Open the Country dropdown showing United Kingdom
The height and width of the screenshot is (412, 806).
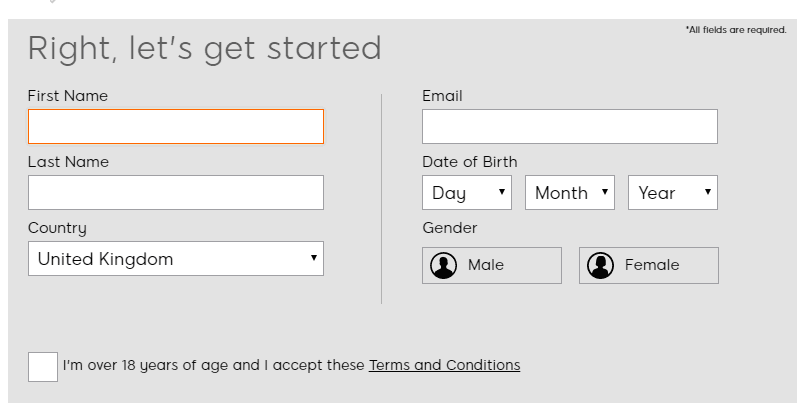(x=176, y=258)
